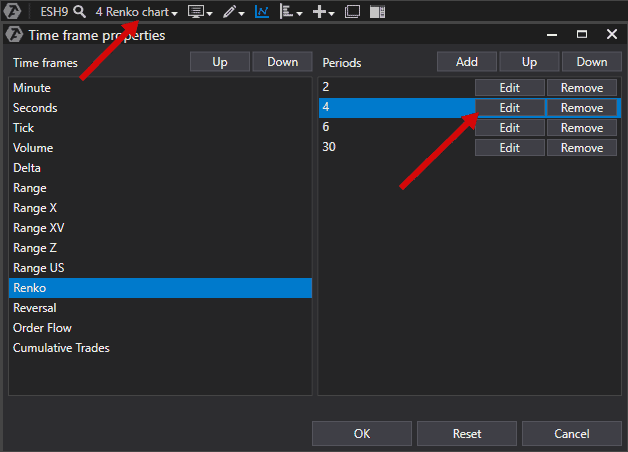Click the empty window frame toolbar icon
Image resolution: width=628 pixels, height=452 pixels.
(352, 12)
